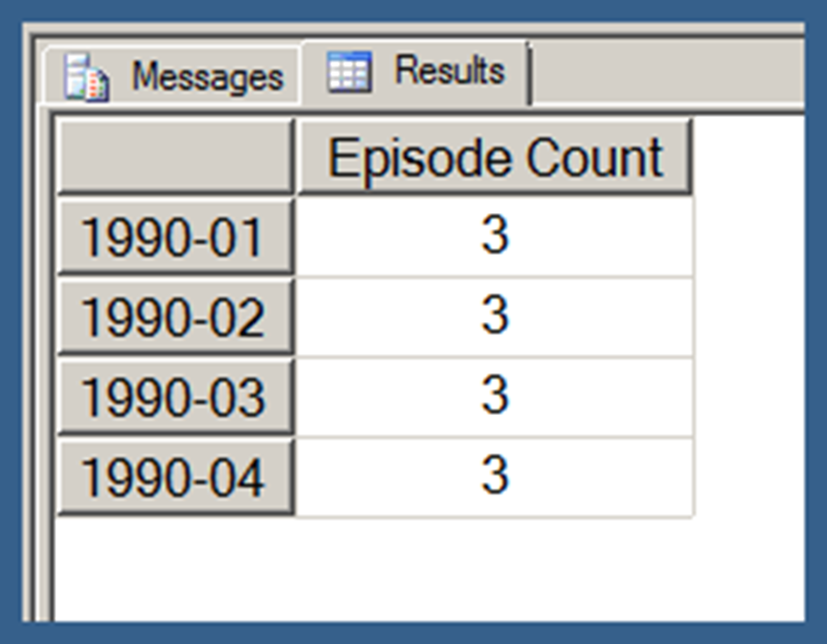Viewport: 827px width, 644px height.
Task: Click the Episode Count value in row 1990-04
Action: pyautogui.click(x=495, y=475)
